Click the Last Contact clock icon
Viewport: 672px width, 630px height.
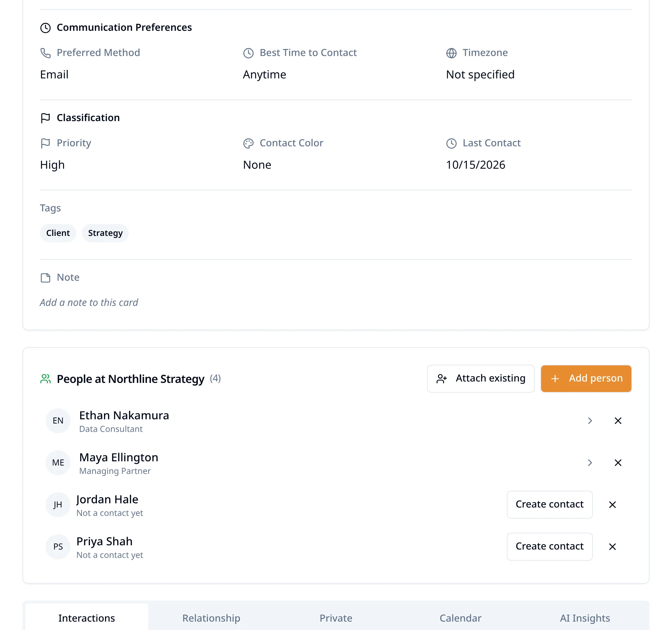451,143
